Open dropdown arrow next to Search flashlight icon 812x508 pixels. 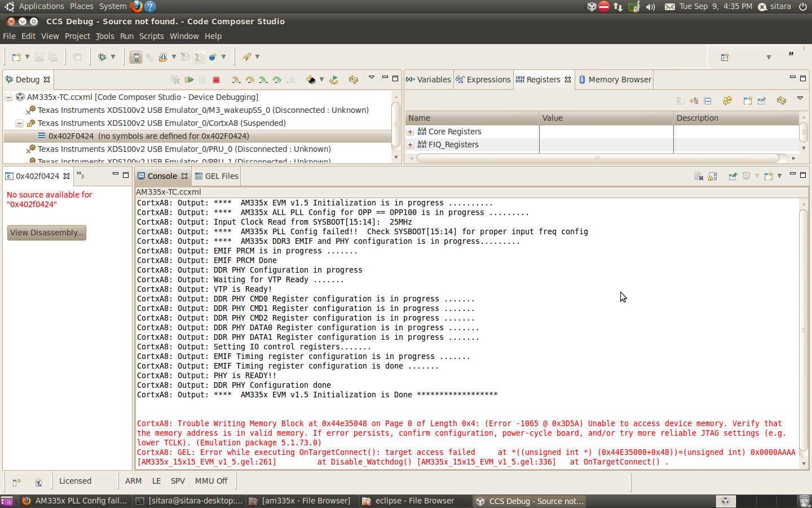coord(258,57)
